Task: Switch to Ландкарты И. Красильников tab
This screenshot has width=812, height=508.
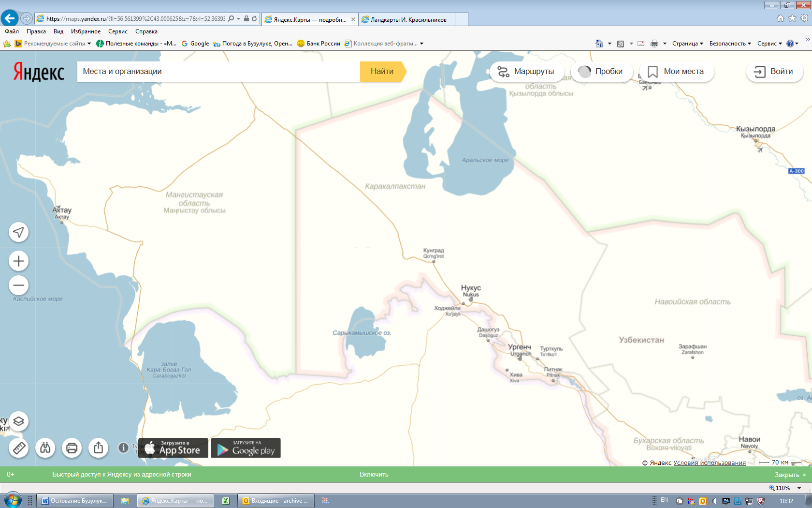Action: [407, 19]
